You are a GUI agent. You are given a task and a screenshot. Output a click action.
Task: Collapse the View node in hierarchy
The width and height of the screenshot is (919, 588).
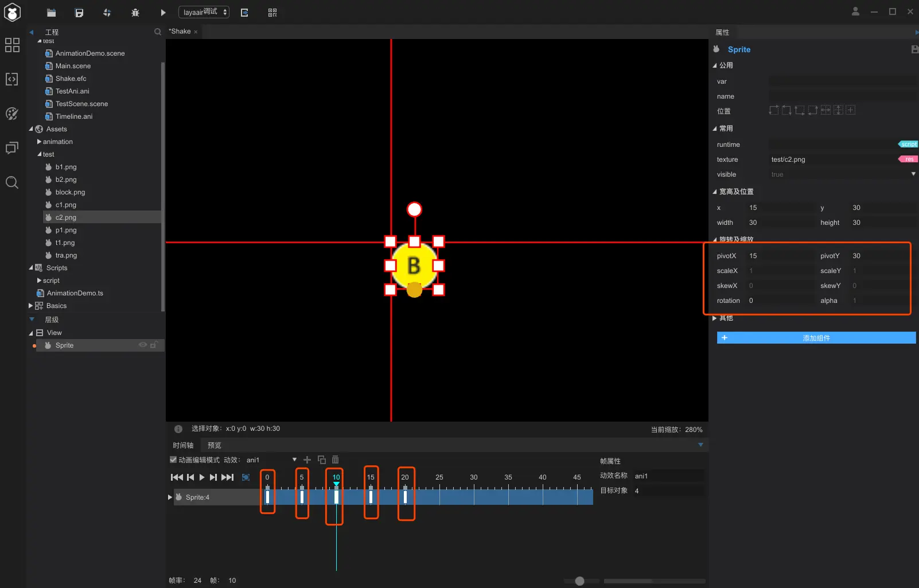[x=31, y=333]
